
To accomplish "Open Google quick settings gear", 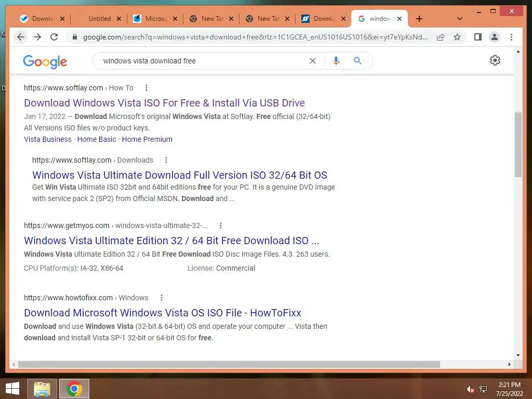I will (495, 60).
